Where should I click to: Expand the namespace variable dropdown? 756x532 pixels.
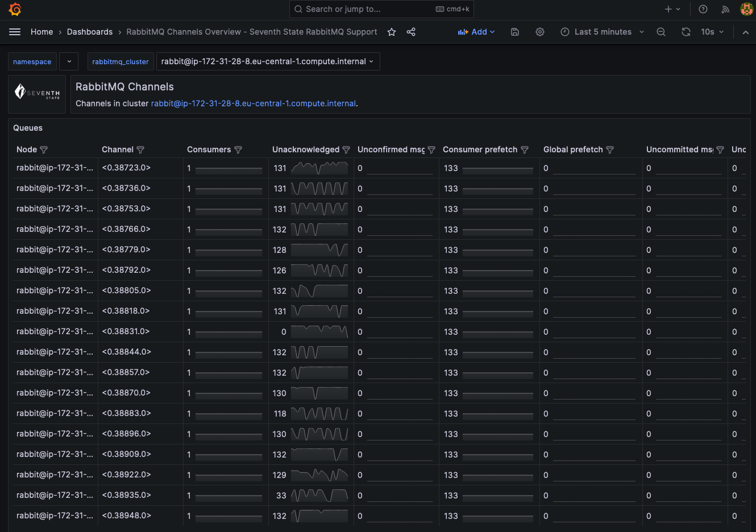pos(69,61)
